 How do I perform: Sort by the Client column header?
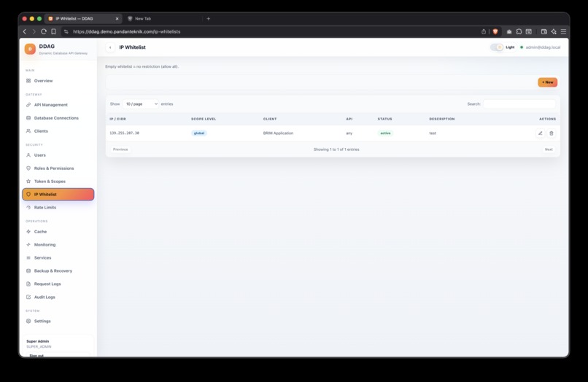pyautogui.click(x=270, y=119)
